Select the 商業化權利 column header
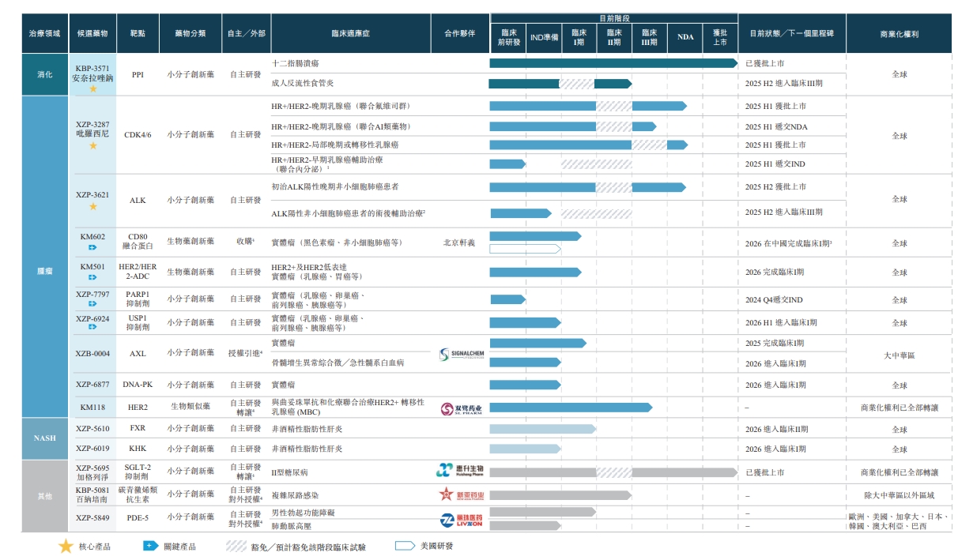 pos(899,34)
